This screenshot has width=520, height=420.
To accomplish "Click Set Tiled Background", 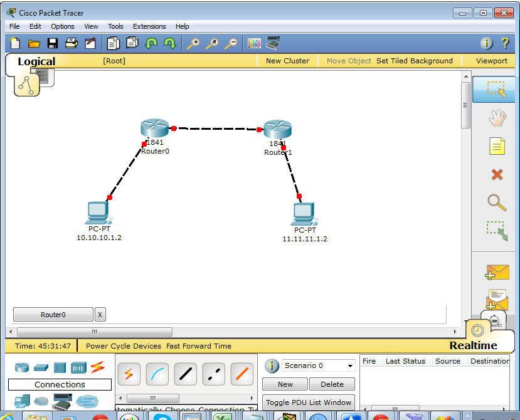I will (x=414, y=61).
